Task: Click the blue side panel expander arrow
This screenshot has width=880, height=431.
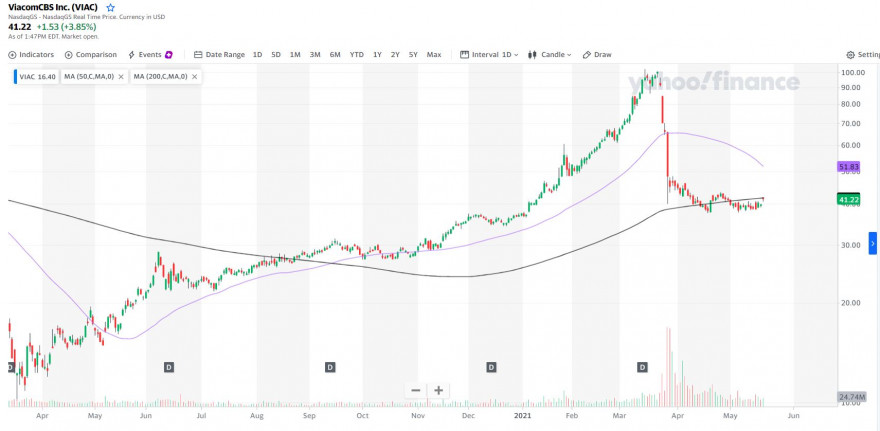Action: tap(873, 243)
